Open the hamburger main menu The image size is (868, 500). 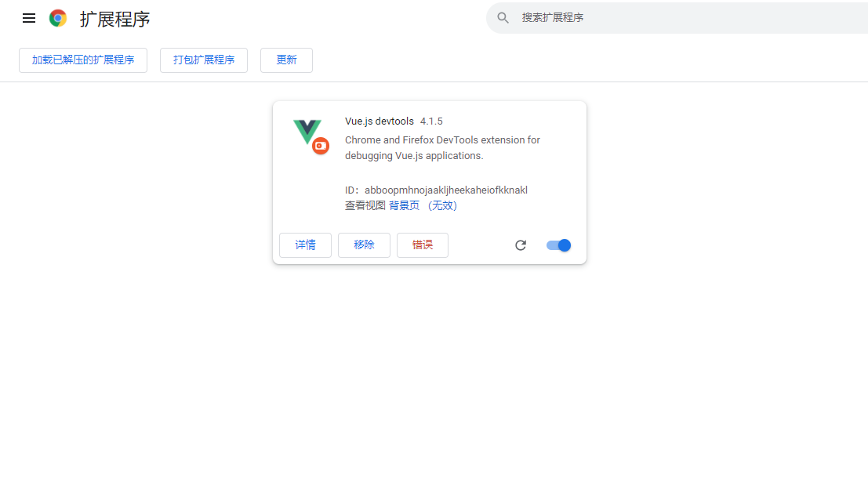coord(29,18)
